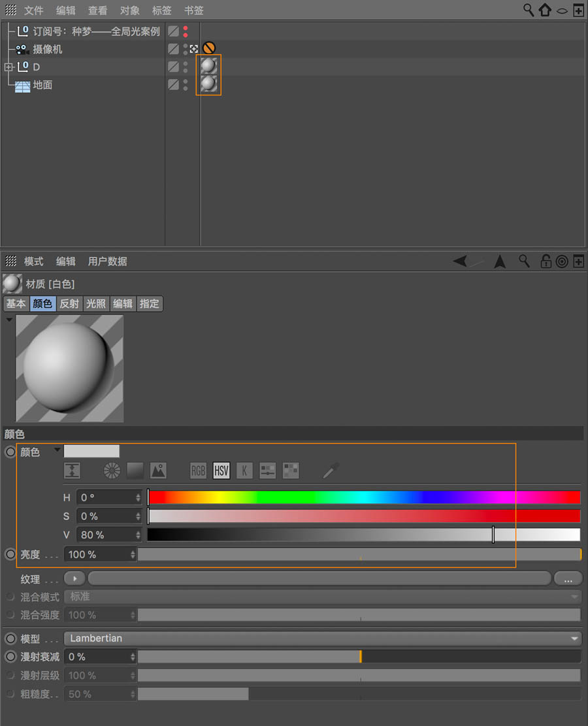Select the eyedropper tool in the color section
The height and width of the screenshot is (726, 588).
click(x=331, y=469)
